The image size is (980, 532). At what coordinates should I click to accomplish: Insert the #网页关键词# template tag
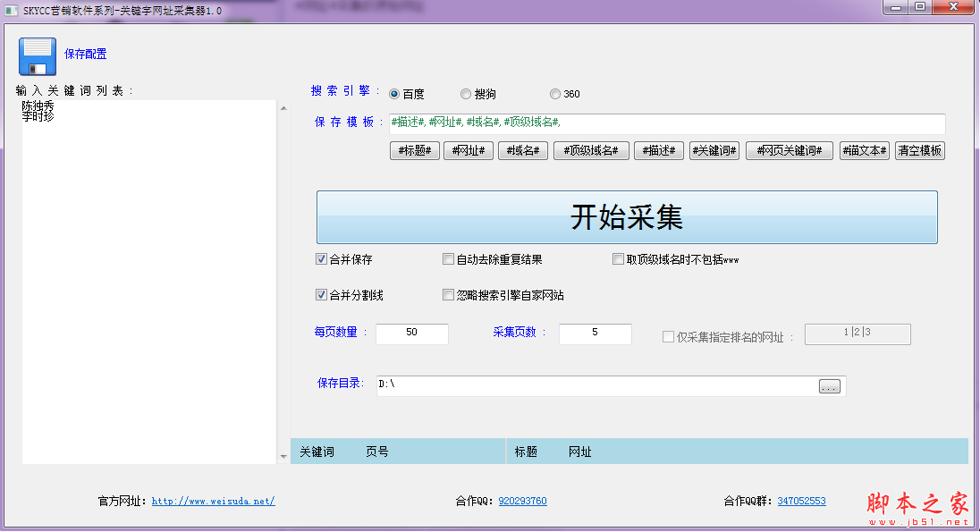(790, 151)
